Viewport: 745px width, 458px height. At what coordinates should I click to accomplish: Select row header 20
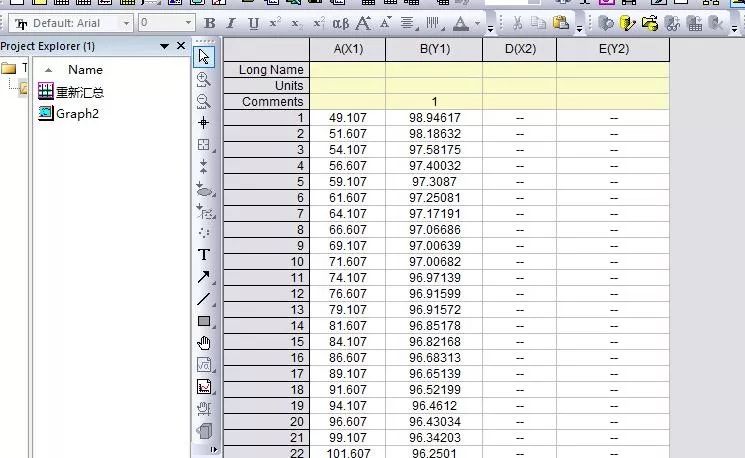tap(267, 422)
